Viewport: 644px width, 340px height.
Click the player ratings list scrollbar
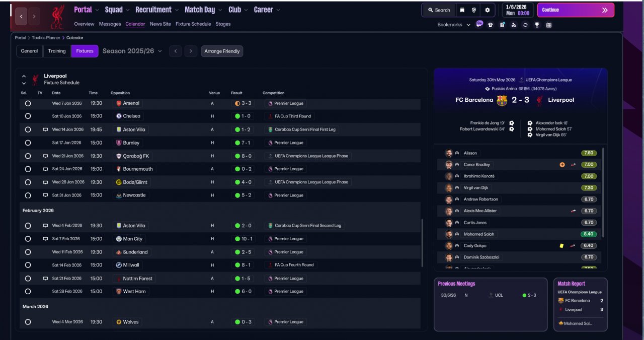coord(603,192)
